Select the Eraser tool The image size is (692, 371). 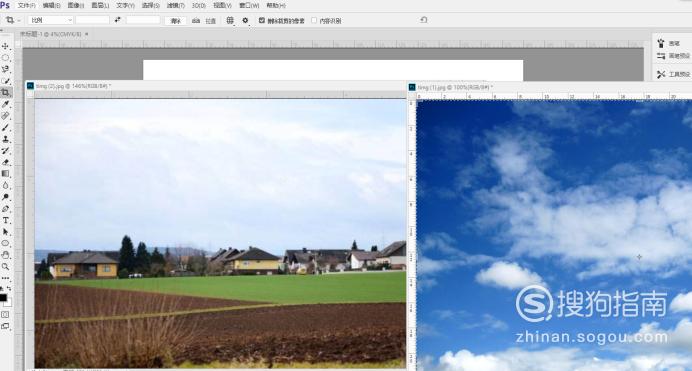pyautogui.click(x=5, y=162)
